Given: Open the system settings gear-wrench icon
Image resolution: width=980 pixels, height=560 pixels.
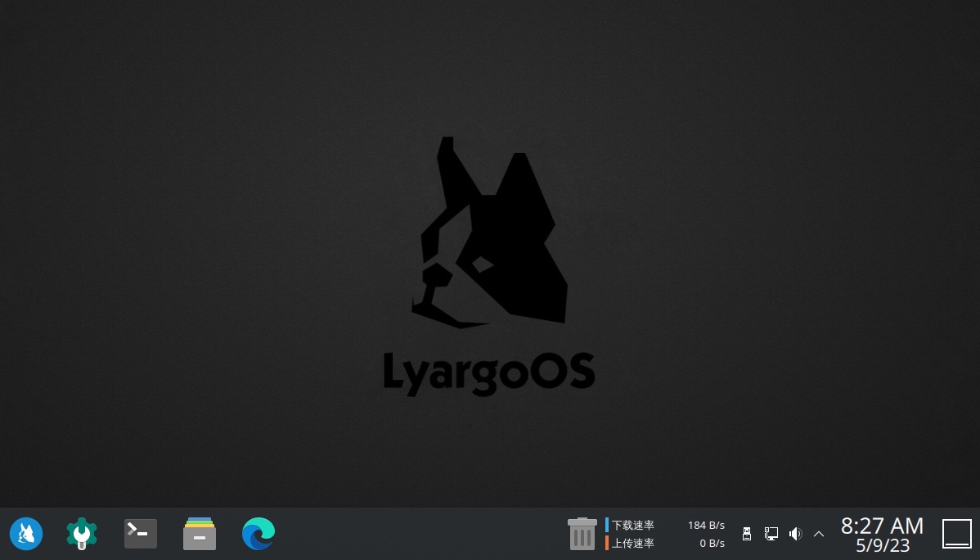Looking at the screenshot, I should (x=82, y=534).
